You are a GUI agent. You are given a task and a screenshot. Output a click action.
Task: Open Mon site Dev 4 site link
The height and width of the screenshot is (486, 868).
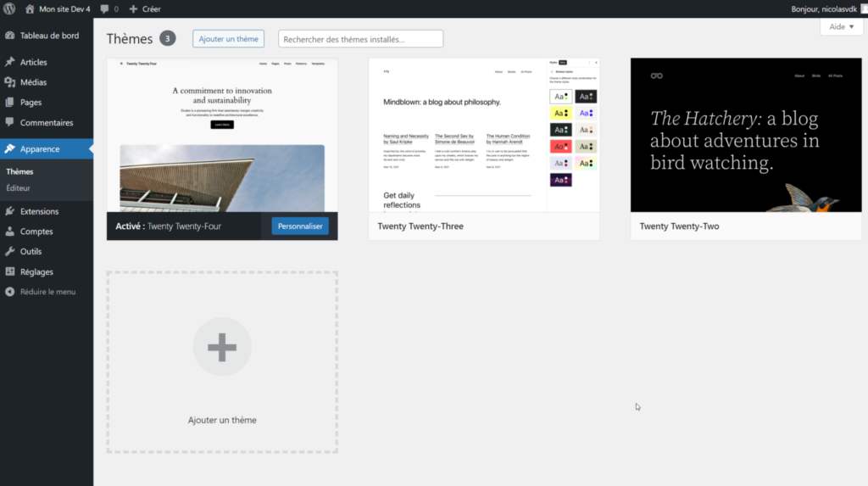click(x=64, y=8)
